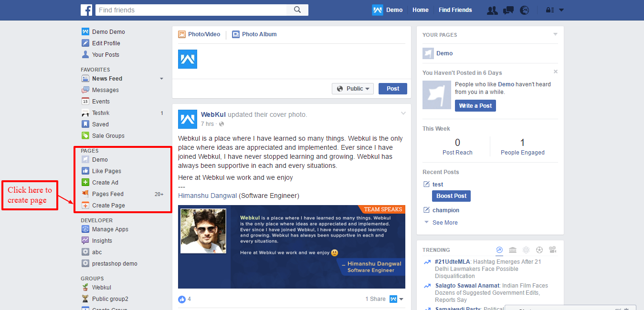Open Himanshu Dangwal profile link

click(x=208, y=196)
